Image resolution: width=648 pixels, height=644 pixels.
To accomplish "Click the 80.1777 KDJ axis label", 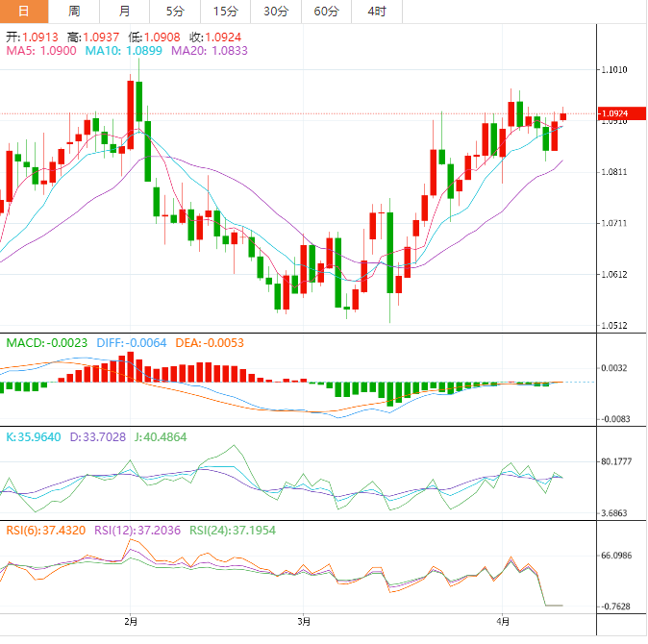I will (x=616, y=461).
